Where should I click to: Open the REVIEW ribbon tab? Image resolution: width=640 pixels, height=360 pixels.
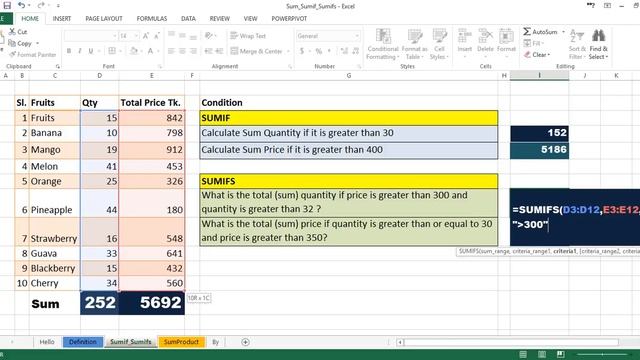click(x=220, y=18)
